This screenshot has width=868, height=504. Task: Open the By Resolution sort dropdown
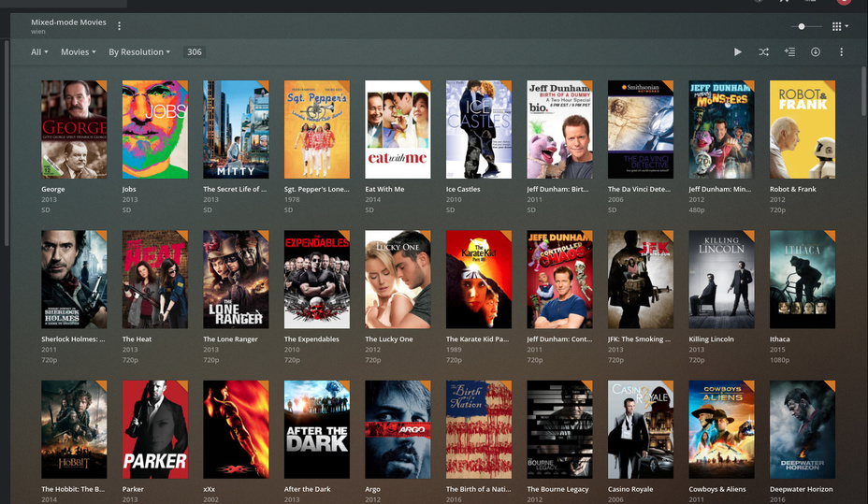(139, 52)
